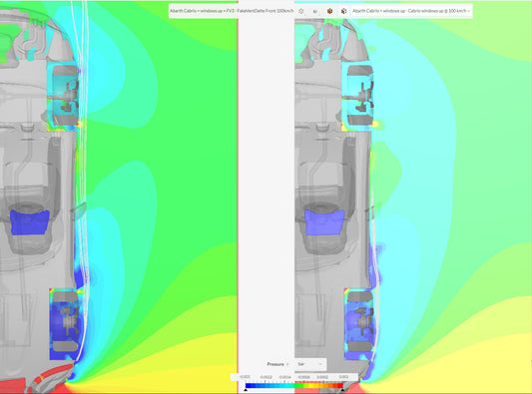Select the second orange cube icon

tap(343, 11)
